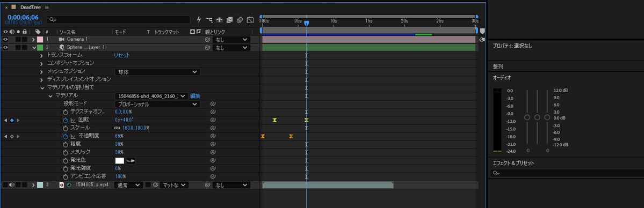Click リセット link for トランスフォーム
644x208 pixels.
(x=121, y=55)
